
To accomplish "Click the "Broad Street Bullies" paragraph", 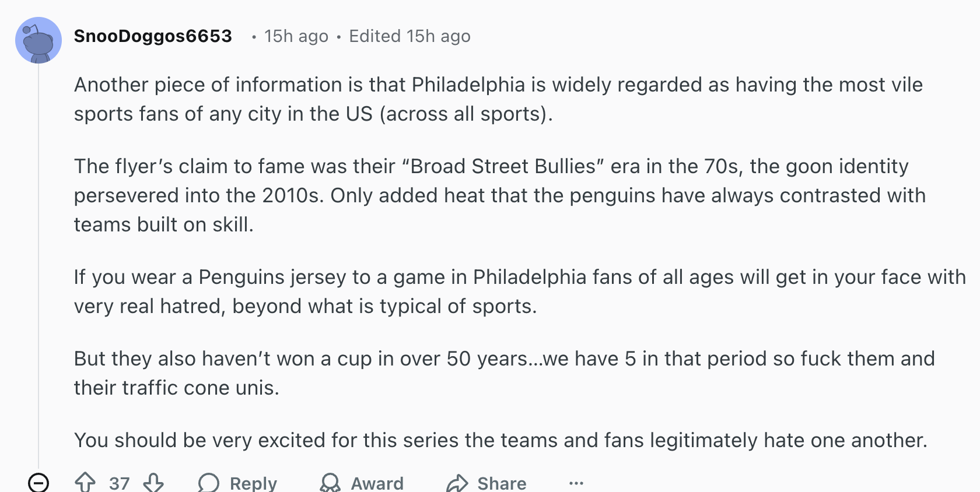I will [x=499, y=195].
